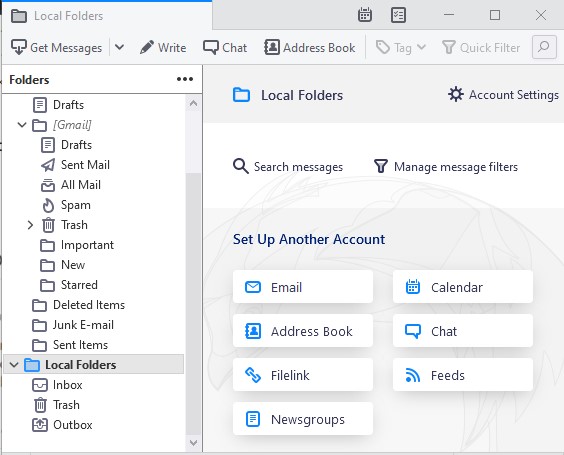
Task: Toggle the Quick Filter bar
Action: 481,47
